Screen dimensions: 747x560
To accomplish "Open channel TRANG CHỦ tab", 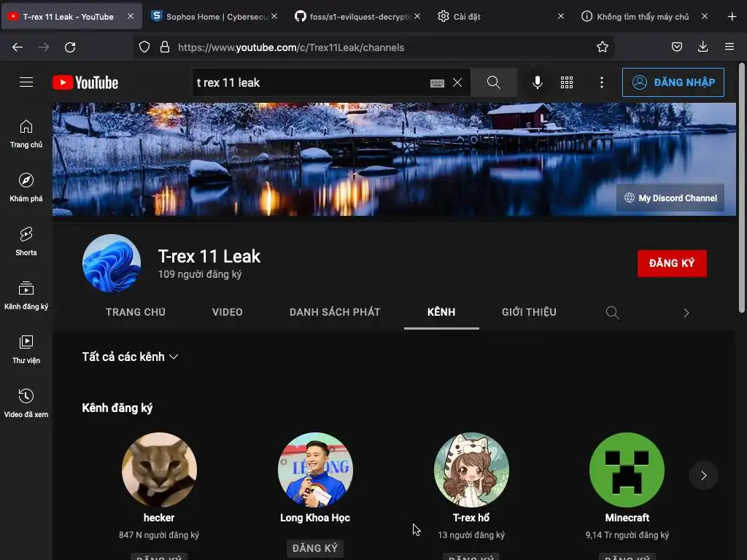I will 136,312.
